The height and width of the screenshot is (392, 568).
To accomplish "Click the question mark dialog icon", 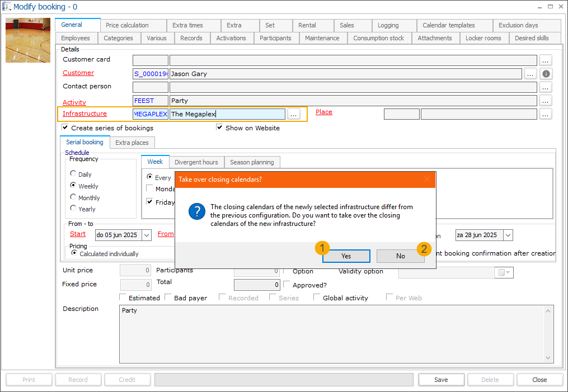I will pos(196,212).
